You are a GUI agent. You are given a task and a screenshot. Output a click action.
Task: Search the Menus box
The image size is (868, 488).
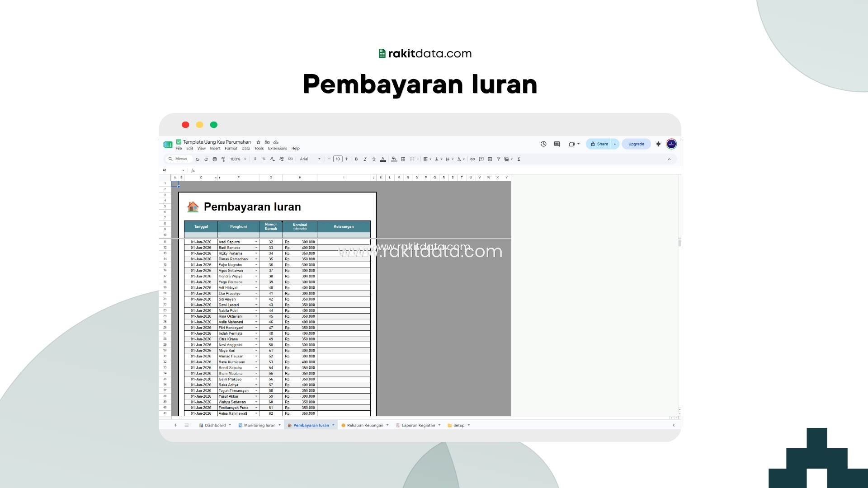click(179, 159)
